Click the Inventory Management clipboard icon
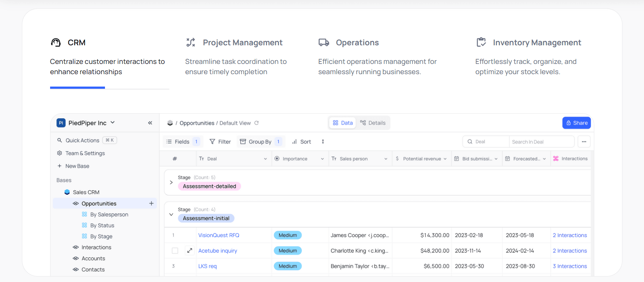 pyautogui.click(x=481, y=42)
